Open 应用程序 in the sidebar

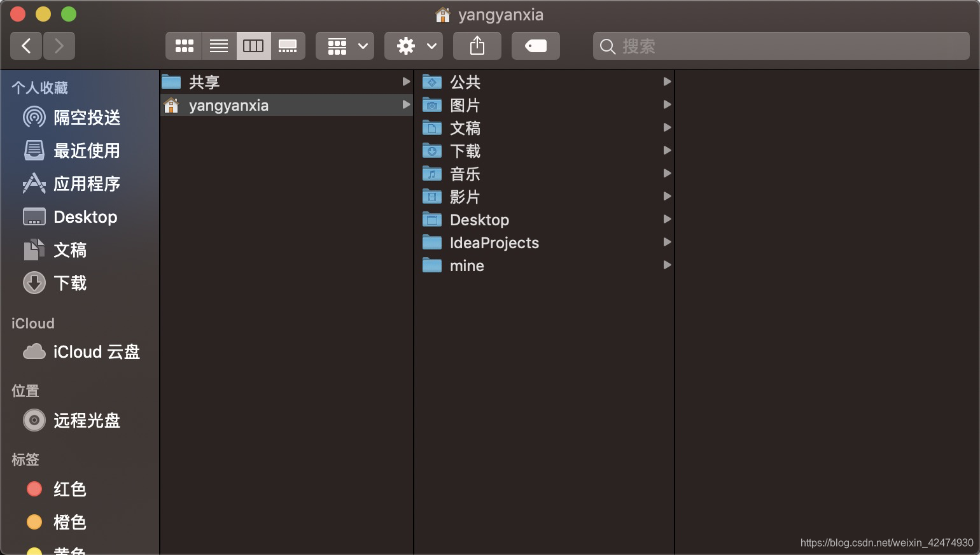80,184
